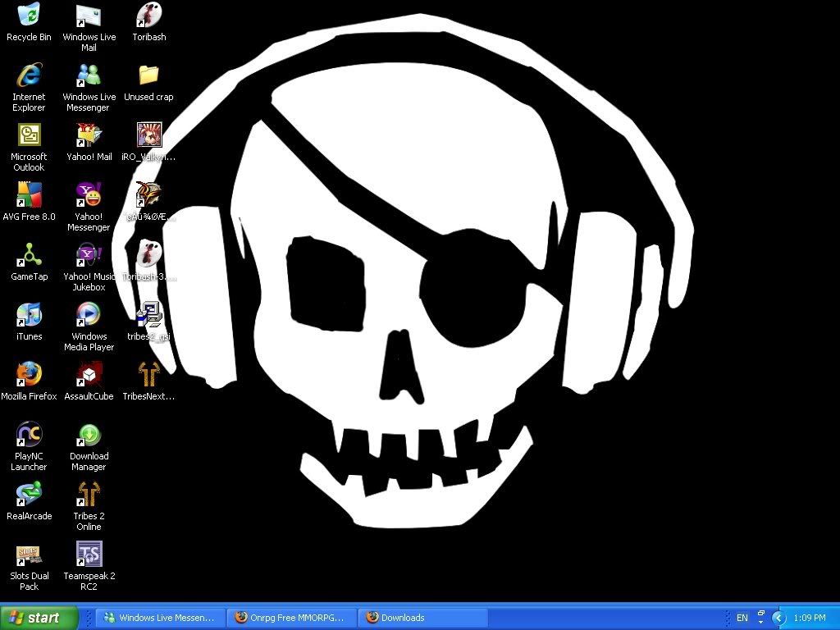Screen dimensions: 840x630
Task: Click the AssaultCube desktop icon
Action: (x=89, y=375)
